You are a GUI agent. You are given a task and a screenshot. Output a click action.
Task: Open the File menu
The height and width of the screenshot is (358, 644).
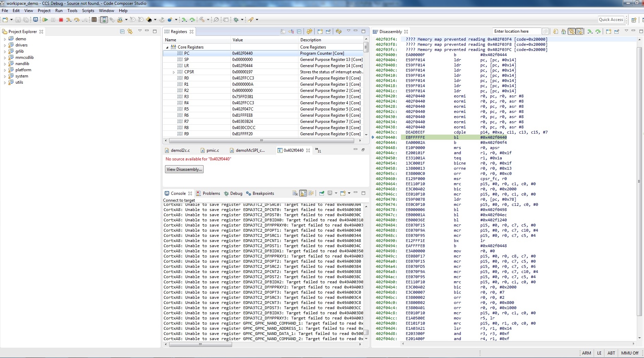(5, 11)
